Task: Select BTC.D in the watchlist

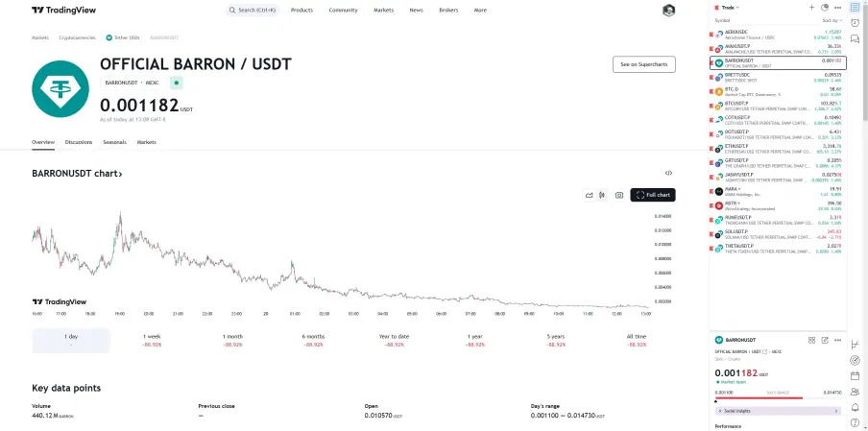Action: (778, 91)
